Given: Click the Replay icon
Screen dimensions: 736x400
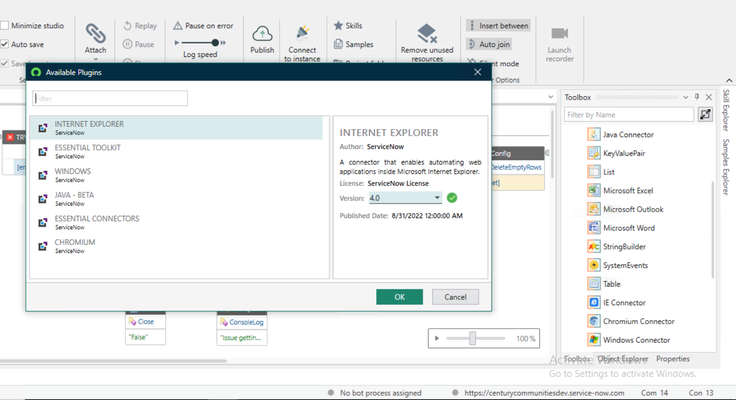Looking at the screenshot, I should (x=127, y=25).
